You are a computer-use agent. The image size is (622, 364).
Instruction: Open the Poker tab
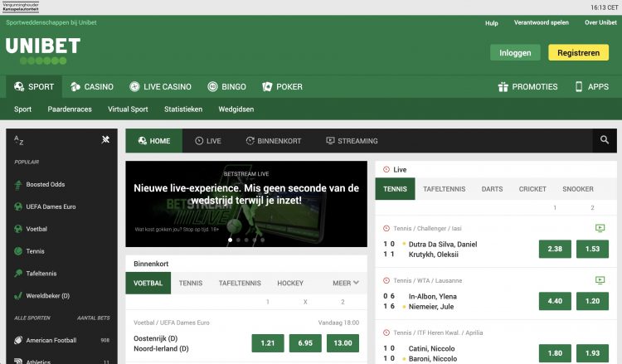(283, 86)
